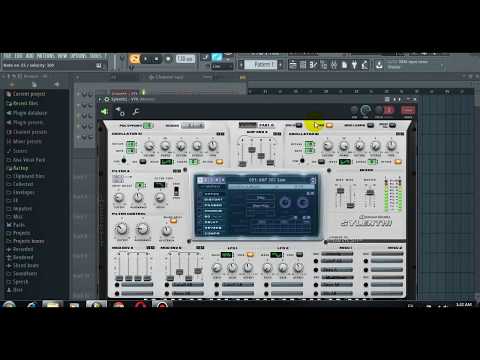Screen dimensions: 480x360
Task: Click the red pattern button in plugin wrapper
Action: coord(389,110)
